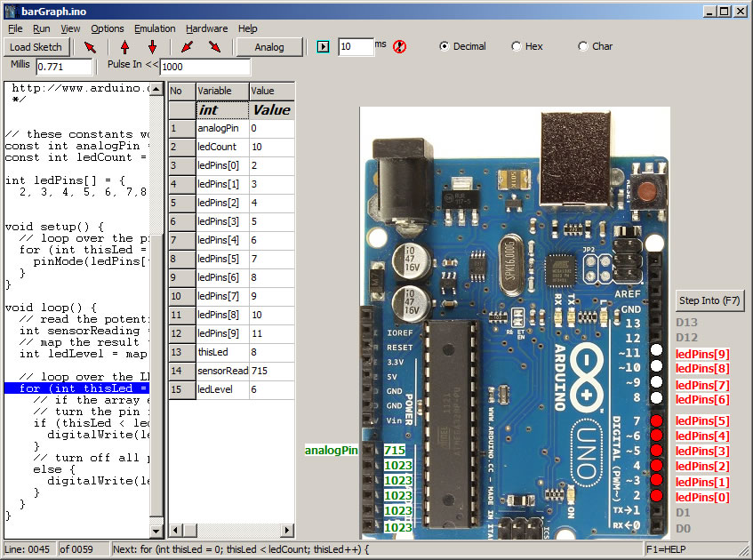753x560 pixels.
Task: Click into the Pulse In input field
Action: (205, 67)
